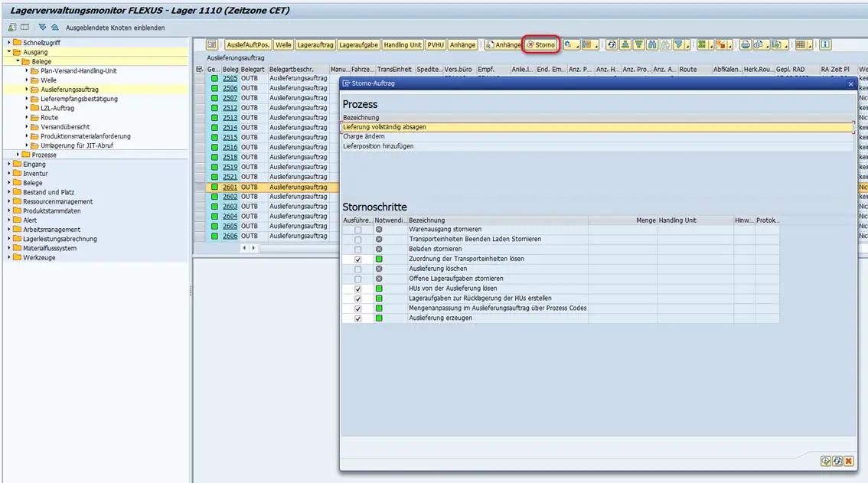Expand all nodes via down-arrows icon
The width and height of the screenshot is (868, 483).
pos(42,28)
